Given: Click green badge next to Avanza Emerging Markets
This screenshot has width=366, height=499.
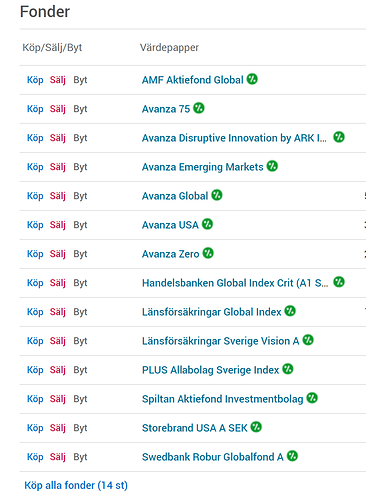Looking at the screenshot, I should [x=272, y=166].
